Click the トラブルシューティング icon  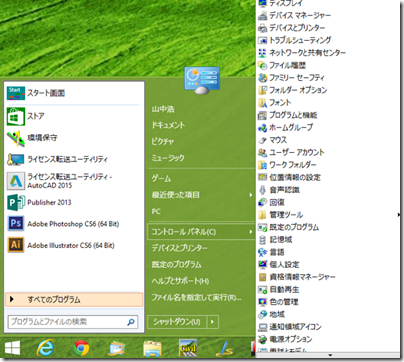pyautogui.click(x=262, y=40)
